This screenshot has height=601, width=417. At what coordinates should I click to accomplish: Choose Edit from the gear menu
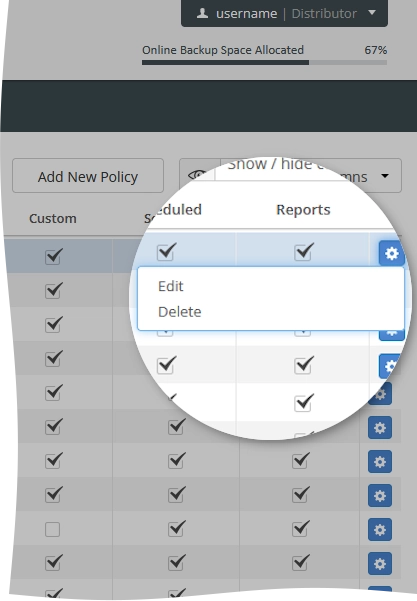click(171, 286)
